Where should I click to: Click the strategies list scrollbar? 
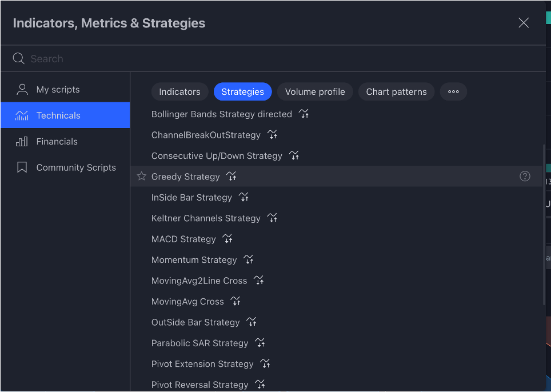(x=544, y=225)
